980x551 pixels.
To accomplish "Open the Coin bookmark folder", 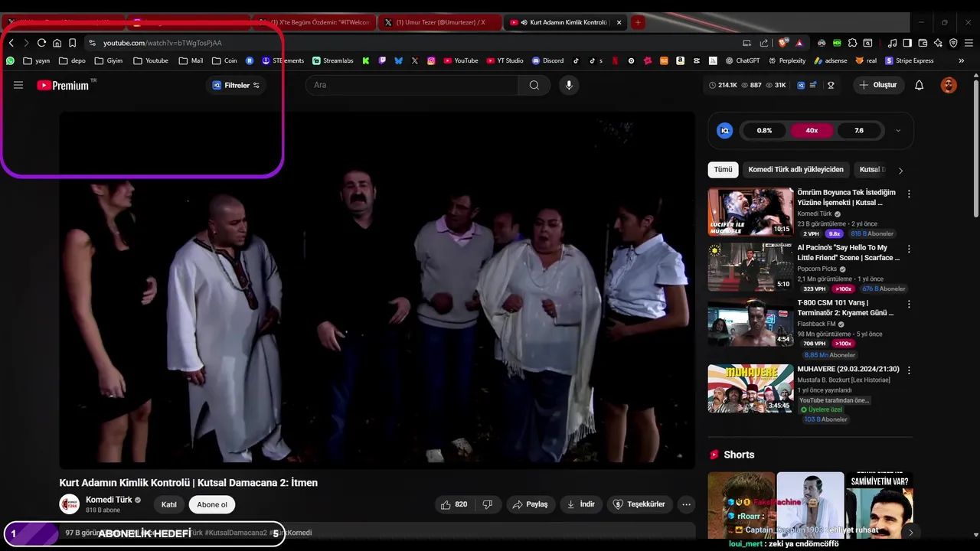I will click(224, 60).
